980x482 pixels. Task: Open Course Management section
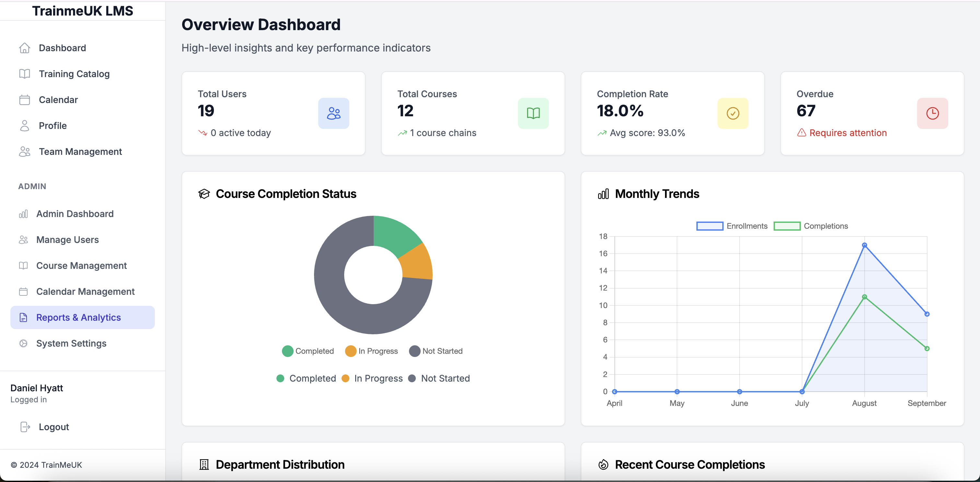point(83,265)
